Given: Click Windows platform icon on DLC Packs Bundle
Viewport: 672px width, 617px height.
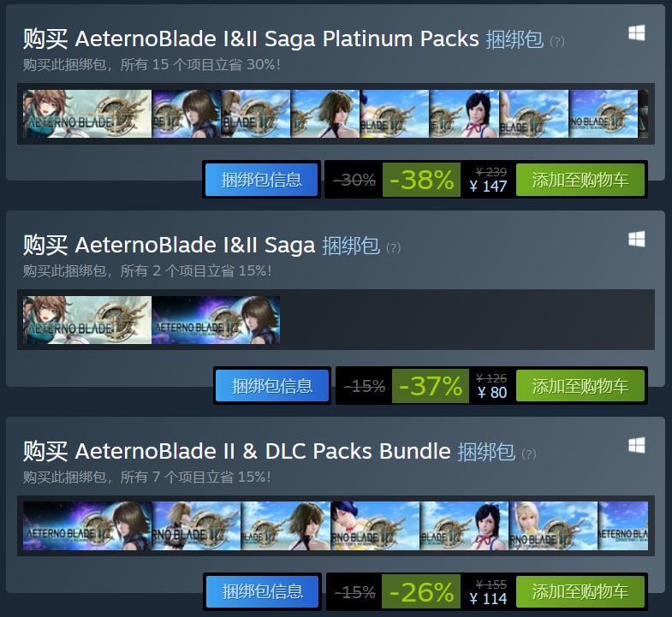Looking at the screenshot, I should click(636, 445).
